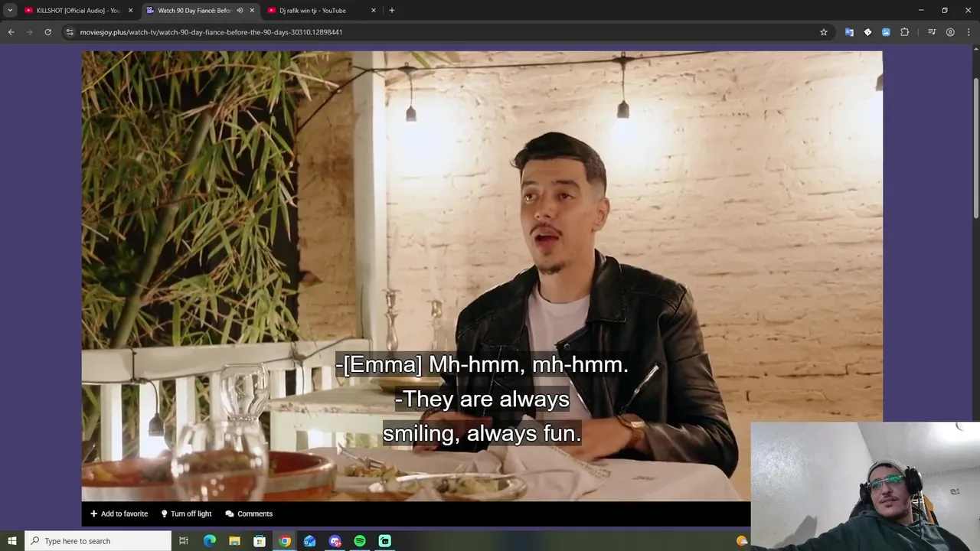Click the webcam overlay thumbnail
The height and width of the screenshot is (551, 980).
(x=865, y=486)
